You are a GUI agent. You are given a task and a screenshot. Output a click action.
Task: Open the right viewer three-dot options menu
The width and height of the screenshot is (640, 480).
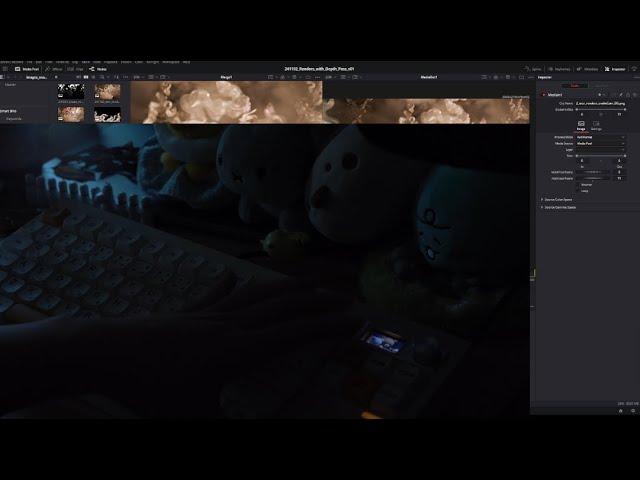click(530, 77)
